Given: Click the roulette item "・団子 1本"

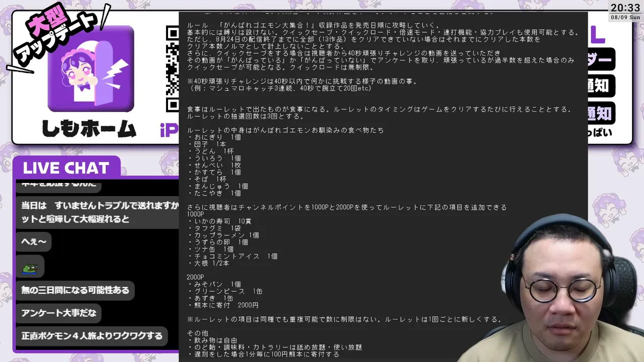Looking at the screenshot, I should (x=206, y=144).
